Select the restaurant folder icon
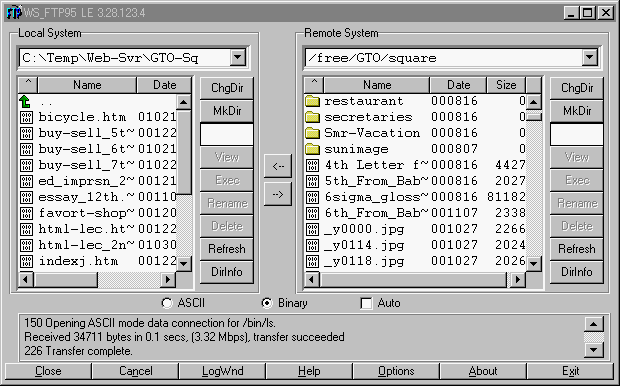The height and width of the screenshot is (386, 620). pos(312,101)
